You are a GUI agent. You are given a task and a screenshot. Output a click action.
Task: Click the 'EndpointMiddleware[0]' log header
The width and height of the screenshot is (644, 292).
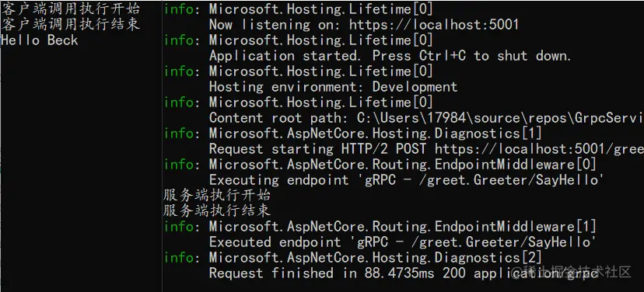click(403, 165)
